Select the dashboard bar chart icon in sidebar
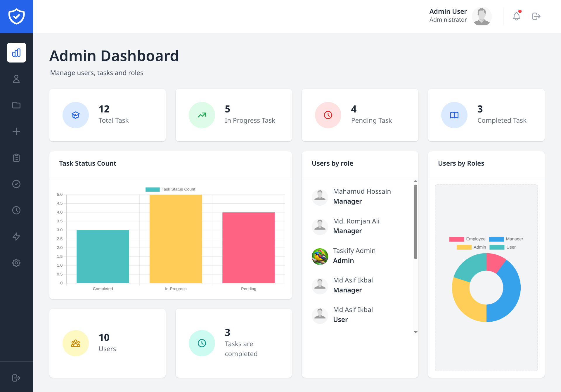The image size is (561, 392). pyautogui.click(x=16, y=53)
